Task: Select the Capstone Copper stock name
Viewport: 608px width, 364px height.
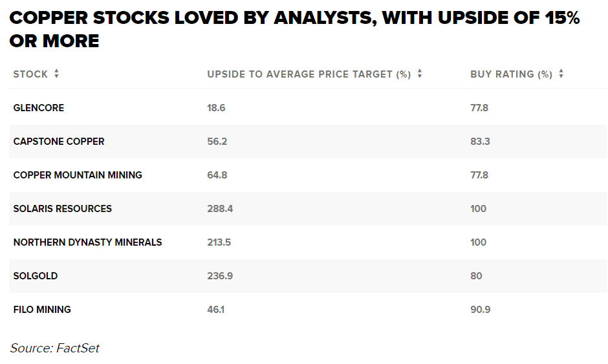Action: point(59,142)
